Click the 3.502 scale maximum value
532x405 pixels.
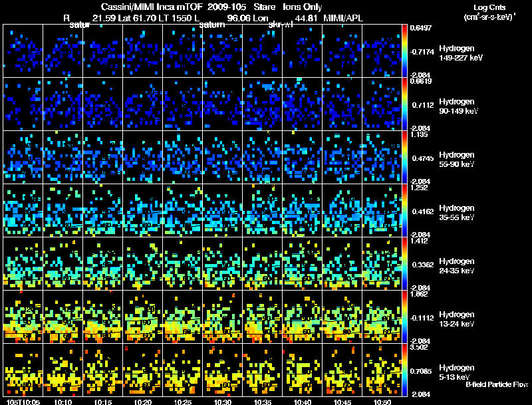pos(419,347)
